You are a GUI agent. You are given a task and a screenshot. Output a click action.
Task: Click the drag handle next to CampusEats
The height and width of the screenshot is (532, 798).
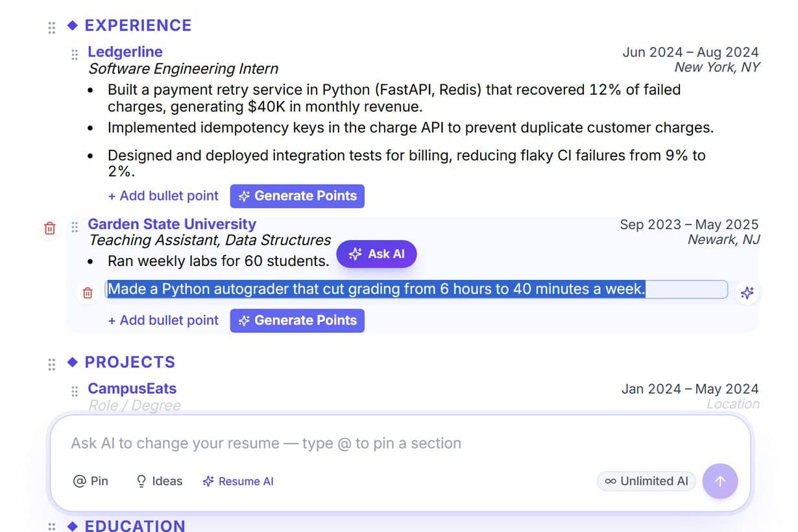75,391
